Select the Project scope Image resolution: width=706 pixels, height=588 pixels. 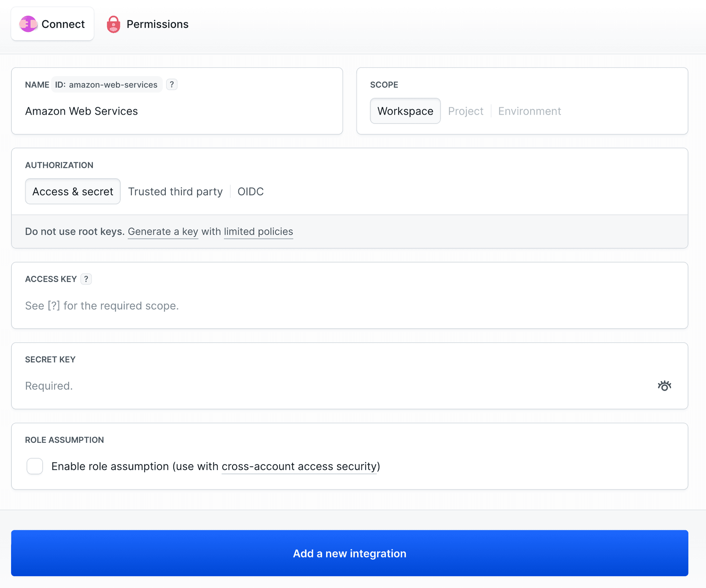point(465,111)
